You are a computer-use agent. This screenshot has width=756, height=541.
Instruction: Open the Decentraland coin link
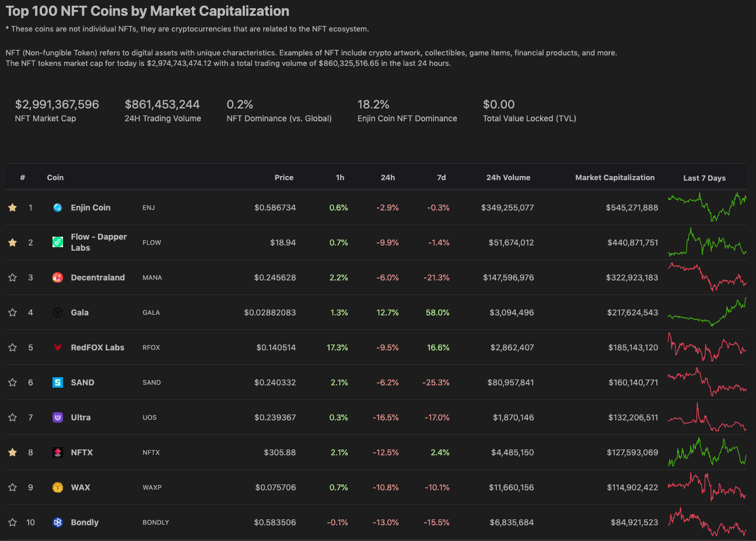click(98, 277)
